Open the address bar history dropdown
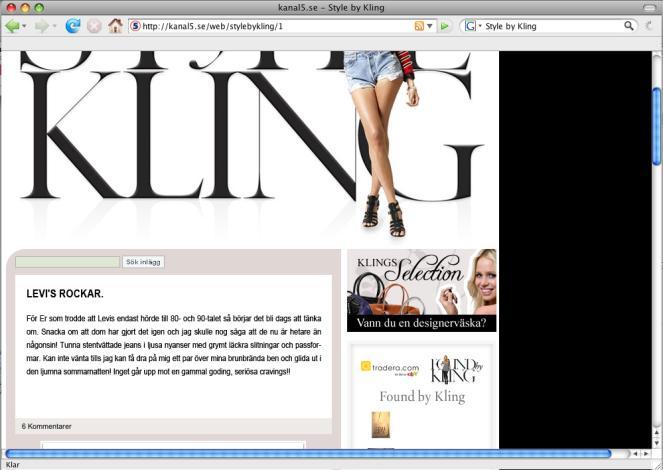Viewport: 663px width, 470px height. (430, 26)
